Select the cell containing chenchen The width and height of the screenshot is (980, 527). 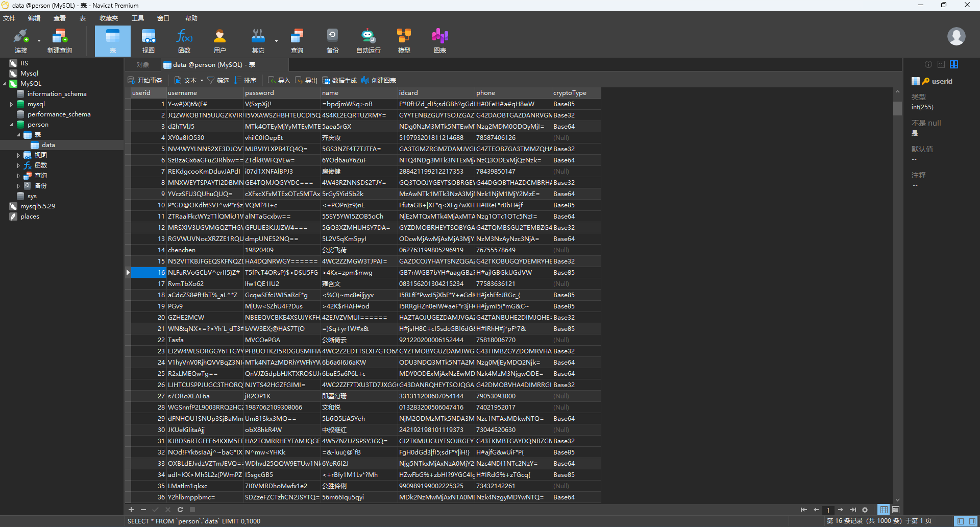[205, 250]
